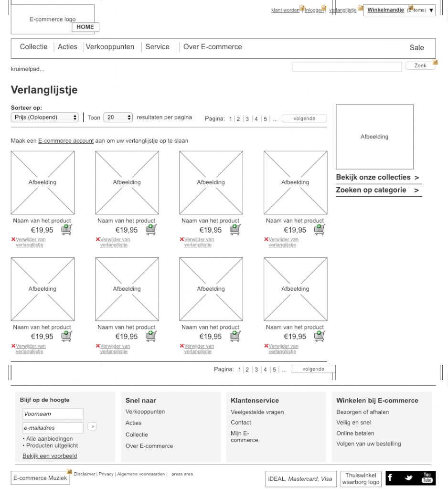Click the first product image thumbnail

[x=43, y=182]
